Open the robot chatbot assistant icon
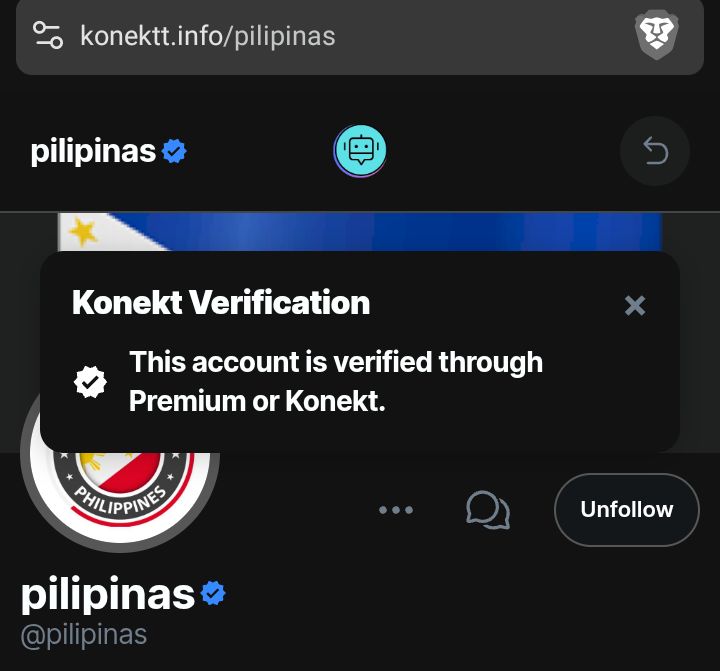 360,151
